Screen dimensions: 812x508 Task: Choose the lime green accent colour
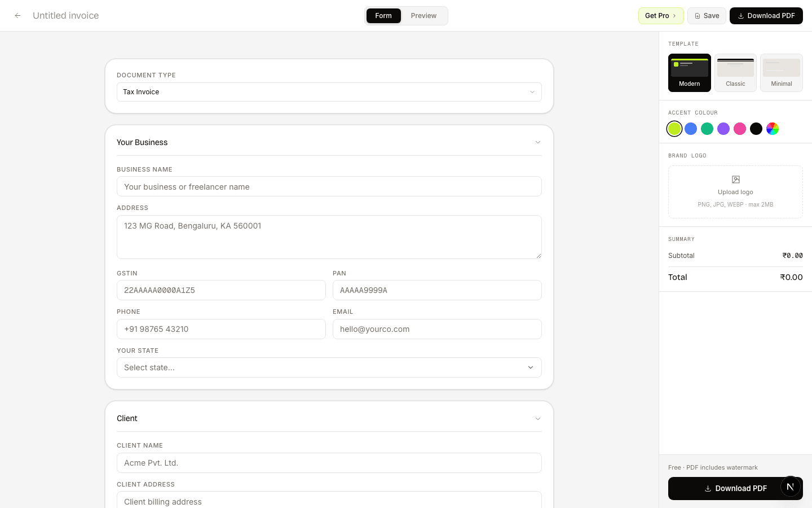[674, 129]
